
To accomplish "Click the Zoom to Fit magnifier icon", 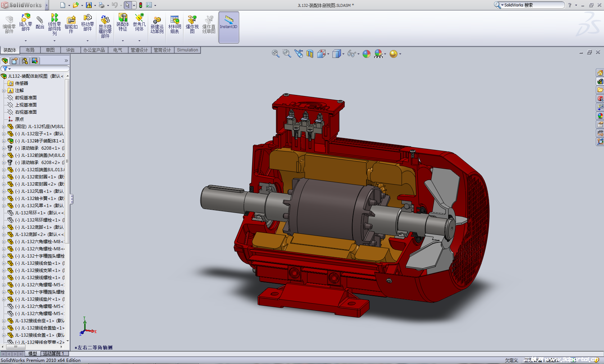I will pyautogui.click(x=276, y=54).
